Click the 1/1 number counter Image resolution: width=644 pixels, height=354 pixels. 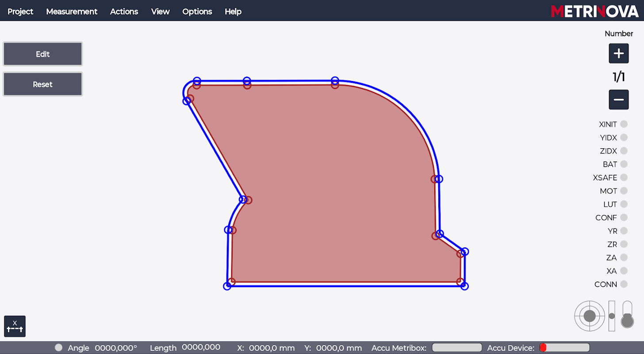pyautogui.click(x=619, y=77)
